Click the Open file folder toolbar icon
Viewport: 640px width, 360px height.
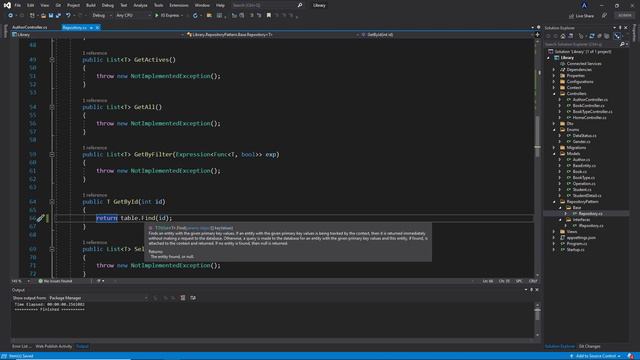click(43, 16)
